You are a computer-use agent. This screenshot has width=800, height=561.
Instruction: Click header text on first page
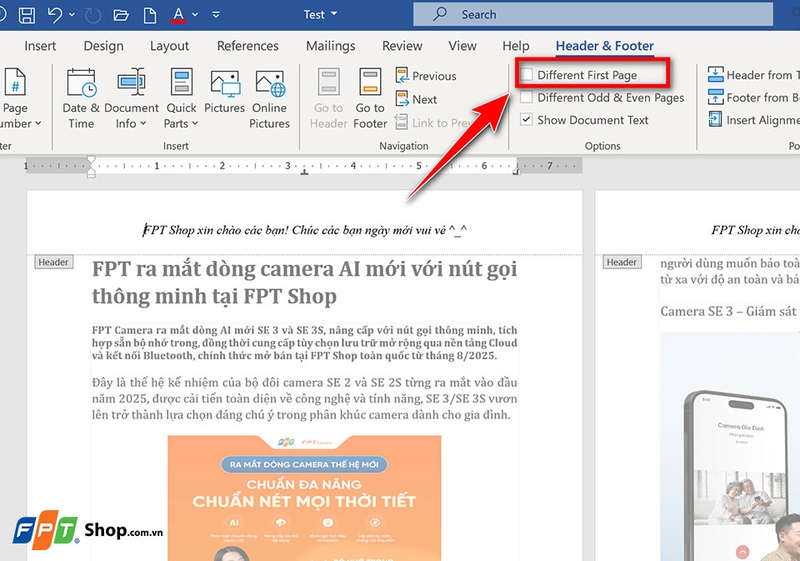tap(305, 230)
